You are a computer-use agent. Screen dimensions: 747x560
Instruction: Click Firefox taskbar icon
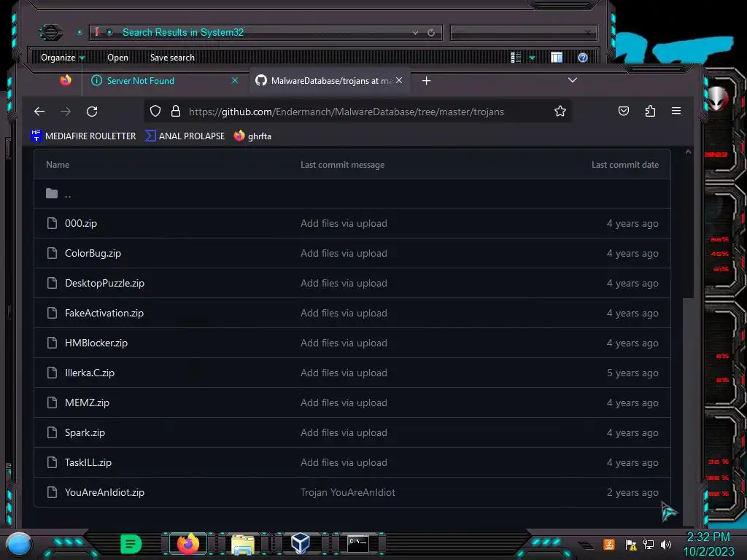tap(188, 543)
